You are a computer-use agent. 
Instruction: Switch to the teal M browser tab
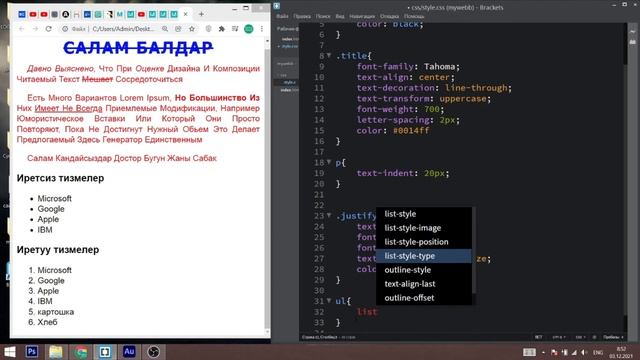pyautogui.click(x=120, y=14)
